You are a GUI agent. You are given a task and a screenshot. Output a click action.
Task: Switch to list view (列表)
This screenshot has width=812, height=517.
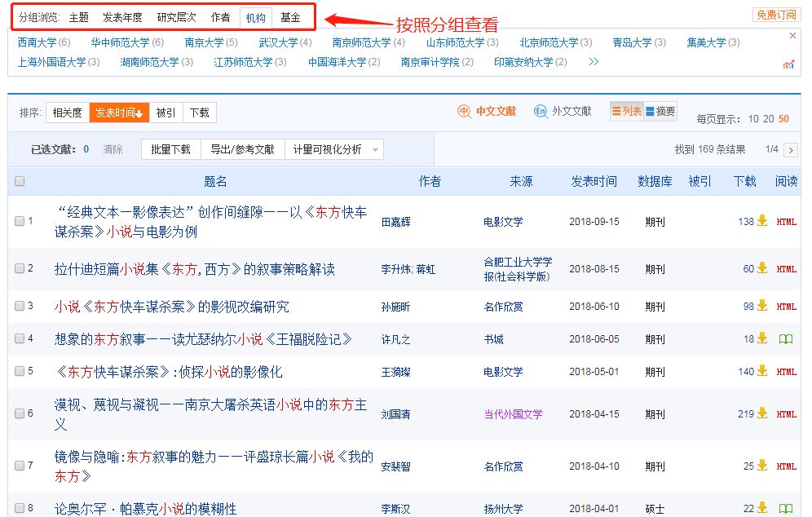pyautogui.click(x=627, y=112)
